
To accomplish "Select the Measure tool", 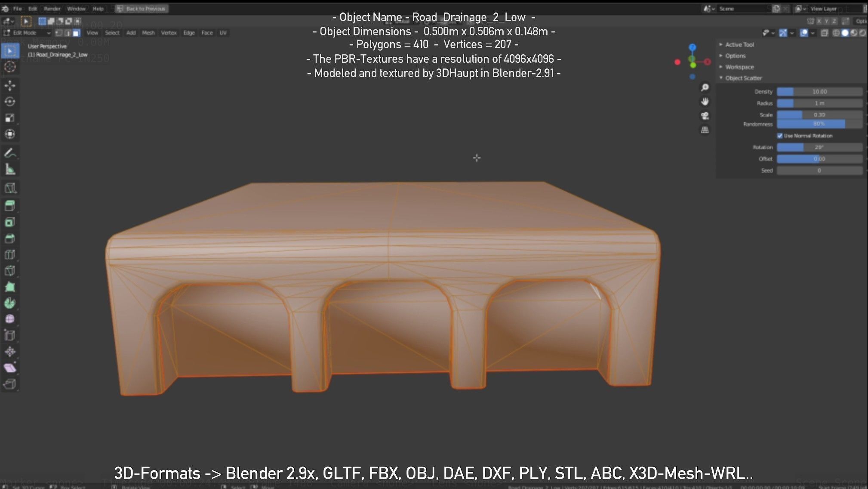I will [10, 169].
